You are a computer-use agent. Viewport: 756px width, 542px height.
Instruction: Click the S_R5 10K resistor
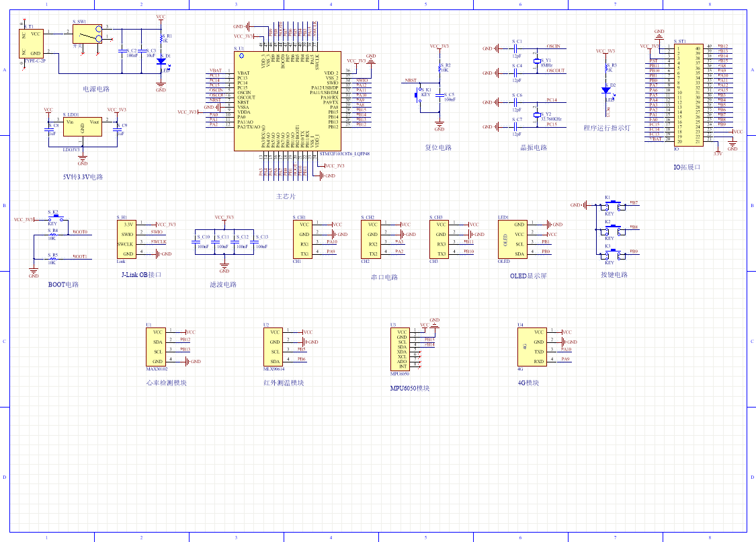coord(52,259)
